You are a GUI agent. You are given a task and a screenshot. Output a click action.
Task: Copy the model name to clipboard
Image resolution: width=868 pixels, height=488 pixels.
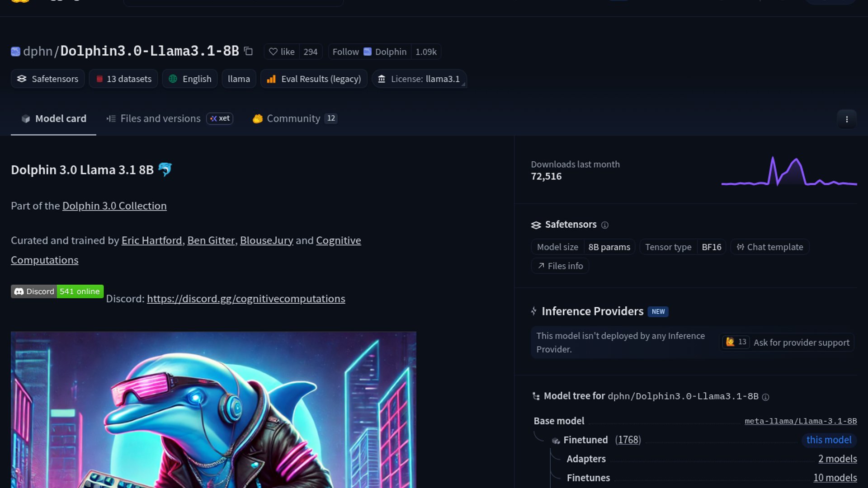coord(248,52)
